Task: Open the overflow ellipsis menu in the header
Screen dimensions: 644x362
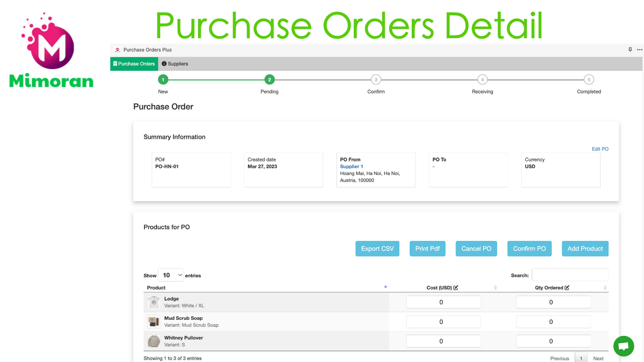Action: pos(639,50)
